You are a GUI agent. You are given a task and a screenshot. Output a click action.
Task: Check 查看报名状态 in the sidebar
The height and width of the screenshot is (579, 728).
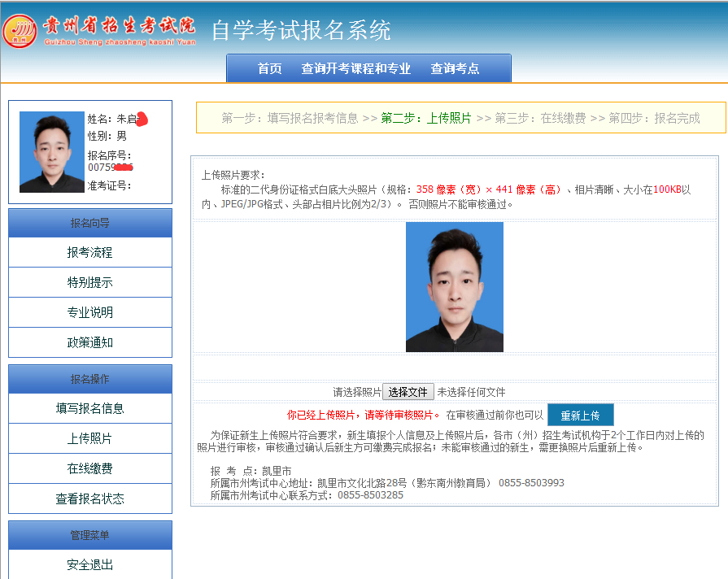pos(90,499)
